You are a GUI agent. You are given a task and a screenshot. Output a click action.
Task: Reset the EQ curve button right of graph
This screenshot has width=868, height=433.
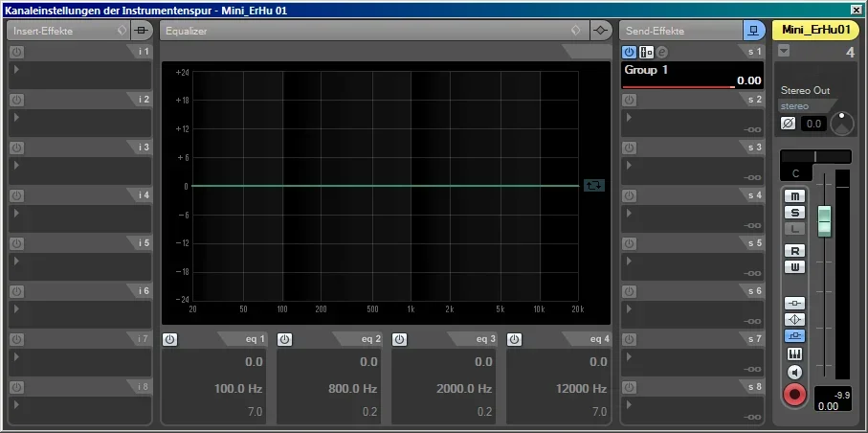594,185
